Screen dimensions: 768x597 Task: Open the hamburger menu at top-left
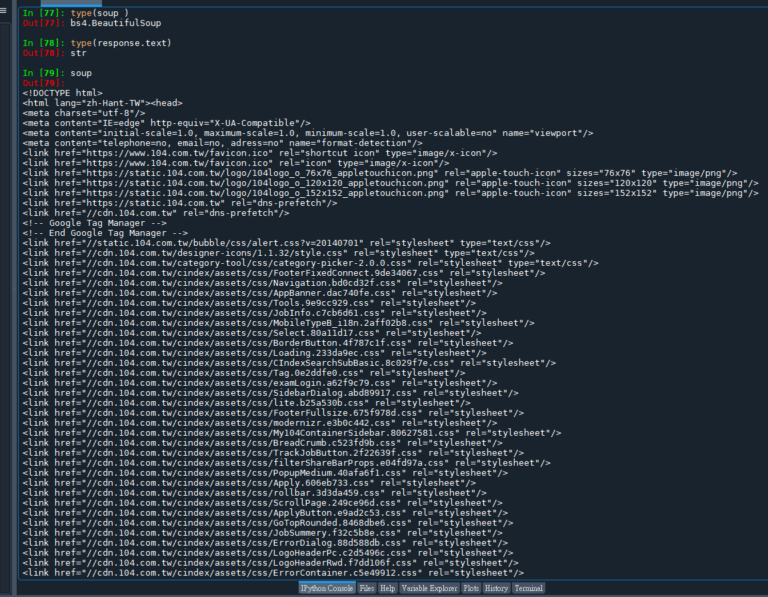click(x=6, y=11)
